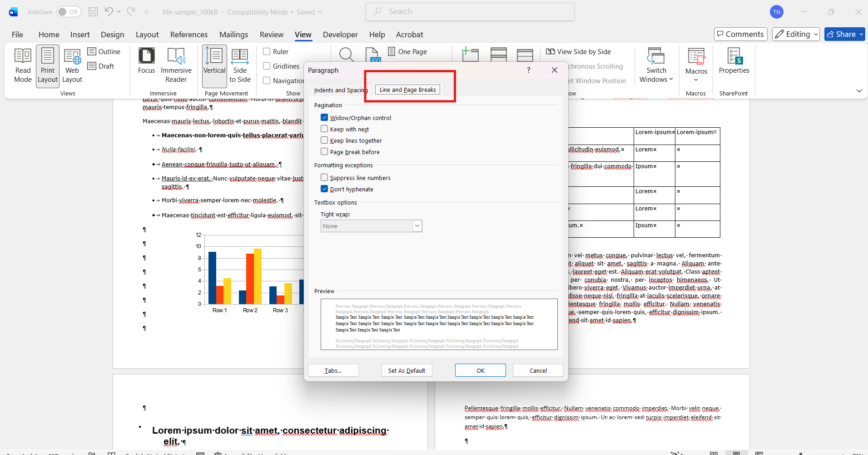Go to the Home ribbon tab
This screenshot has width=868, height=455.
coord(49,35)
